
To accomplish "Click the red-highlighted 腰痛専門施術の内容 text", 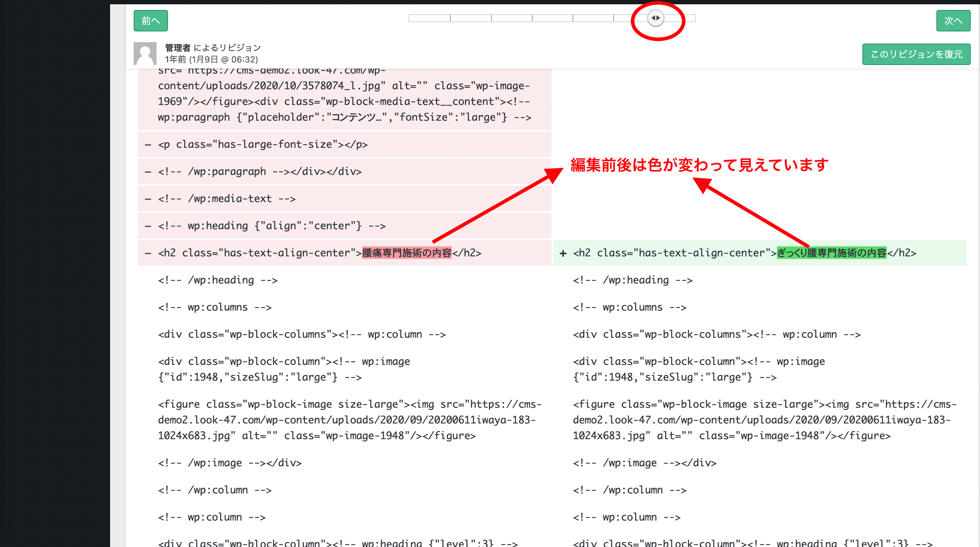I will [x=406, y=253].
